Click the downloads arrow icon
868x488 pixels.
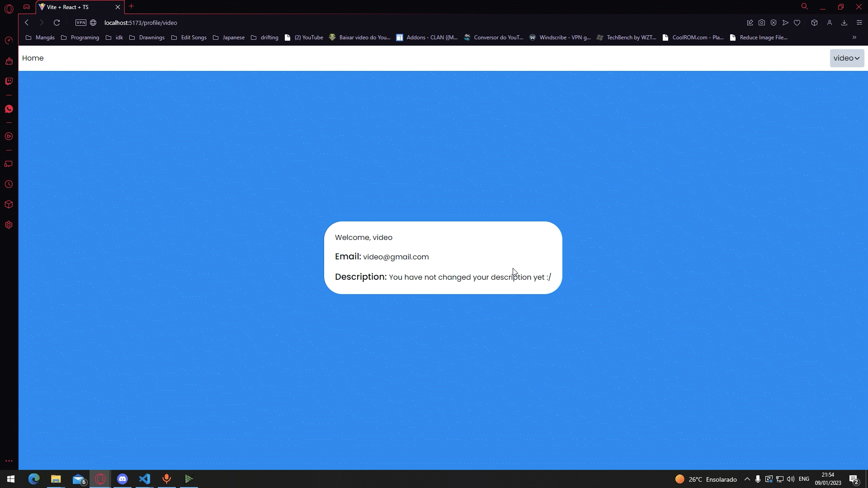tap(844, 23)
